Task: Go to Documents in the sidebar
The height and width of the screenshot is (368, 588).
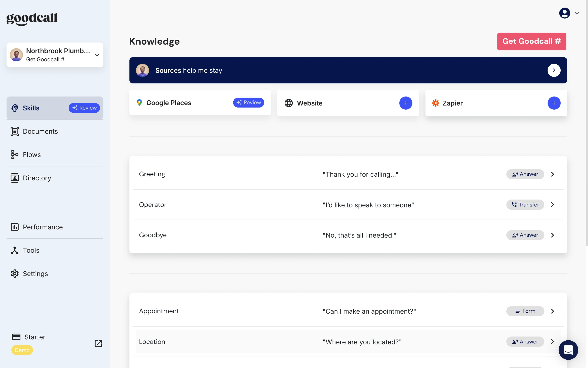Action: pyautogui.click(x=55, y=131)
